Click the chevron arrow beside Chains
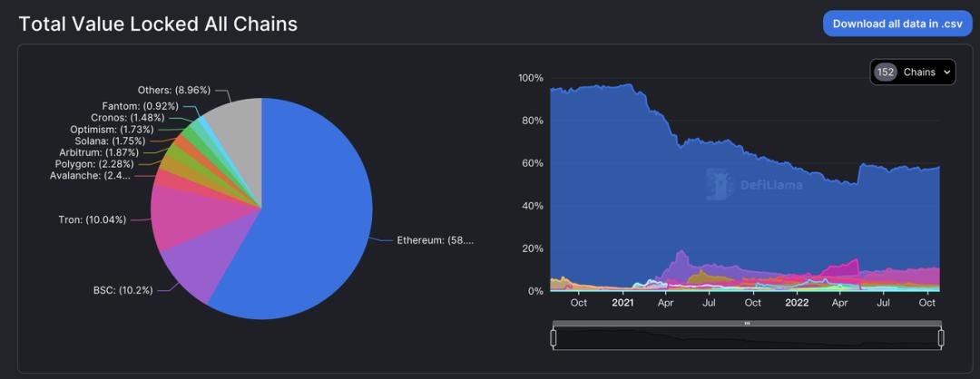Image resolution: width=980 pixels, height=379 pixels. pos(947,73)
